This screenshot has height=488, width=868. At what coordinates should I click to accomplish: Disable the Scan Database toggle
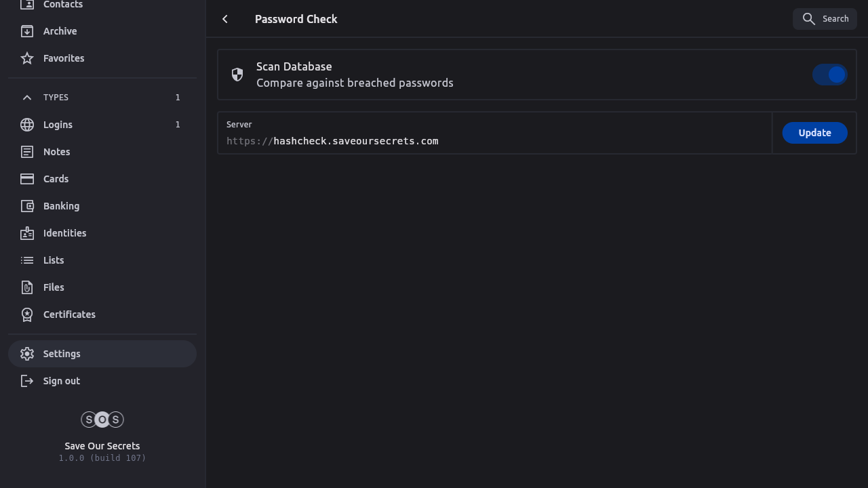tap(830, 75)
